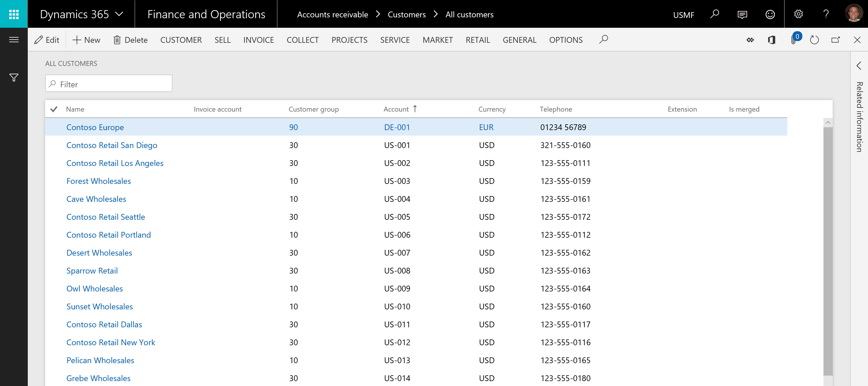Click the search magnifier icon top right
Screen dimensions: 868x386
tap(716, 14)
